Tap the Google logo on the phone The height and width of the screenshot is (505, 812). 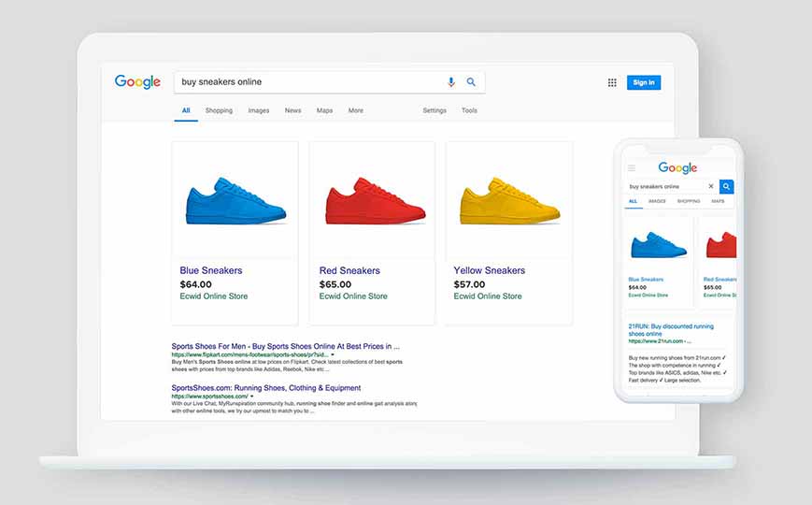(x=677, y=168)
